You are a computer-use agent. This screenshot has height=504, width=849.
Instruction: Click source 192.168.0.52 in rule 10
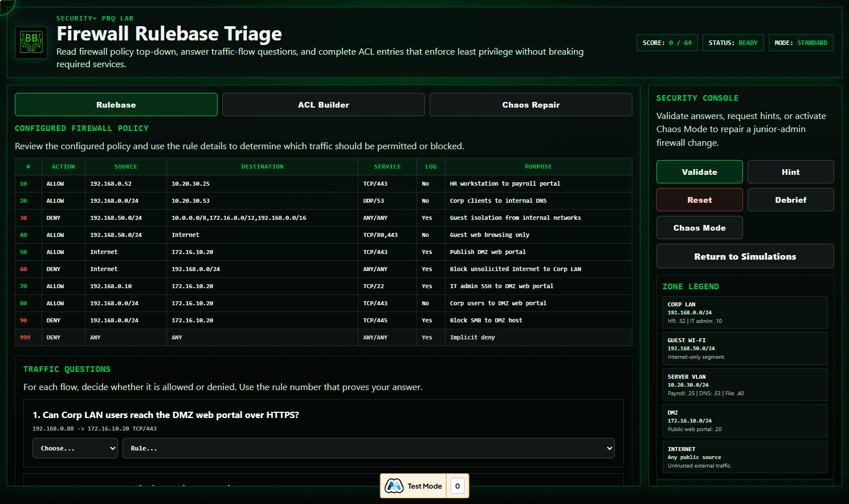pyautogui.click(x=111, y=184)
